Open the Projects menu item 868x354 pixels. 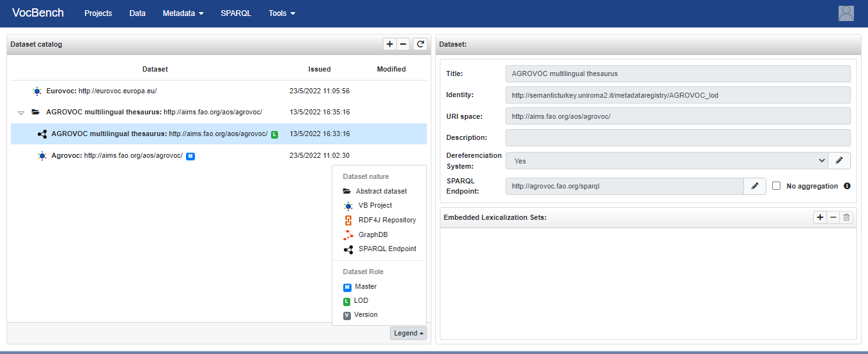(x=98, y=13)
